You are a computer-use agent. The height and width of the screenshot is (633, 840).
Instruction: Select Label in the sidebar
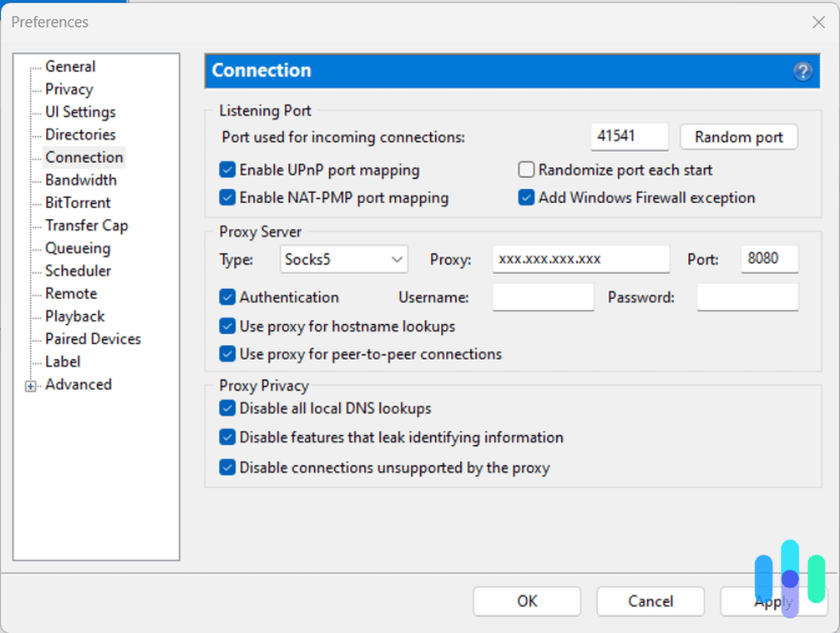tap(63, 362)
